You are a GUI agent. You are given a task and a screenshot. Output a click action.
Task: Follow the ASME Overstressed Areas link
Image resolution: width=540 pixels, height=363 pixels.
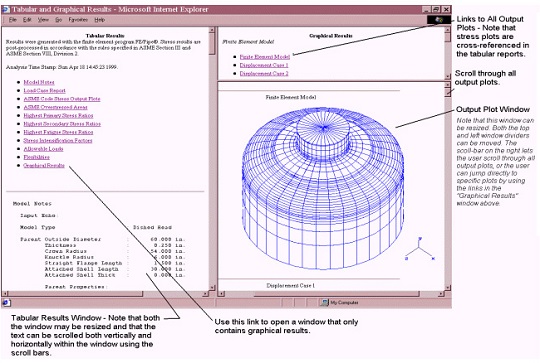[55, 107]
